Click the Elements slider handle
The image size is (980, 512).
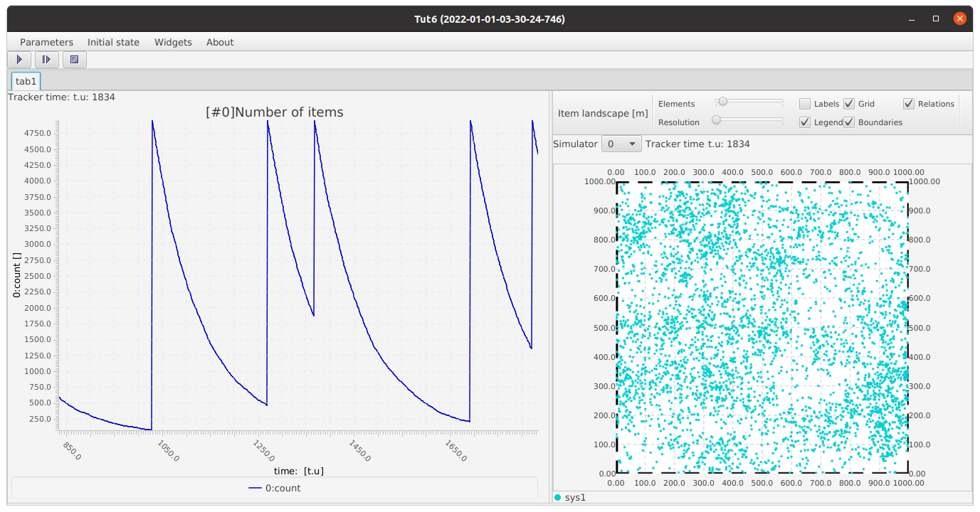coord(722,102)
